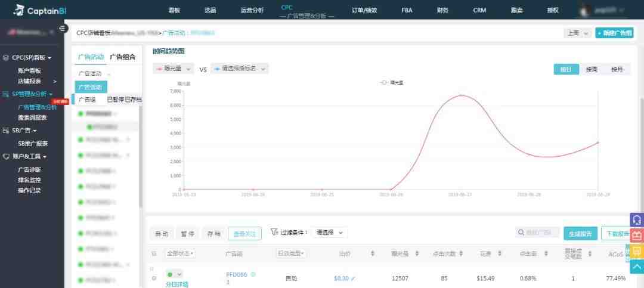Tick the select-all checkbox in table header
This screenshot has width=644, height=288.
154,254
